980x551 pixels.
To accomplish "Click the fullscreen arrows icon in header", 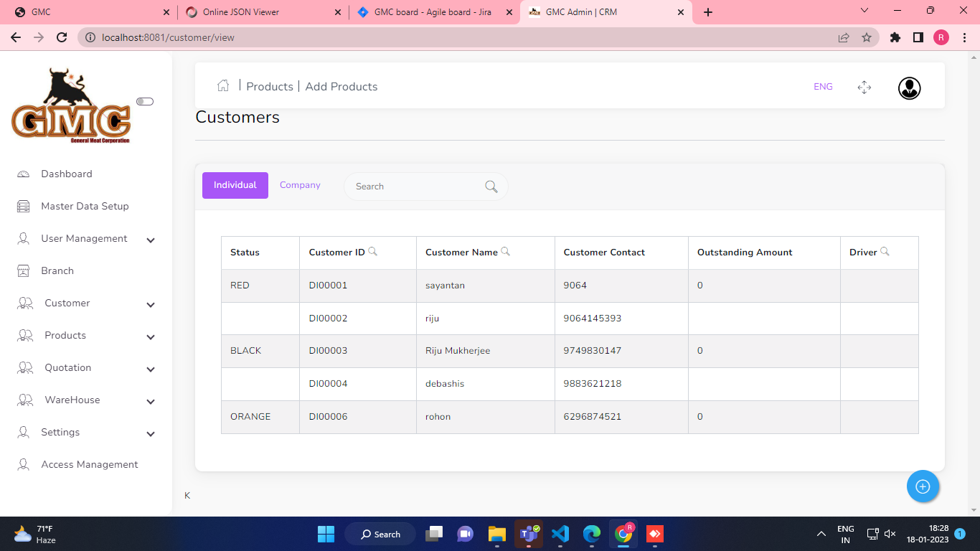I will [x=864, y=88].
